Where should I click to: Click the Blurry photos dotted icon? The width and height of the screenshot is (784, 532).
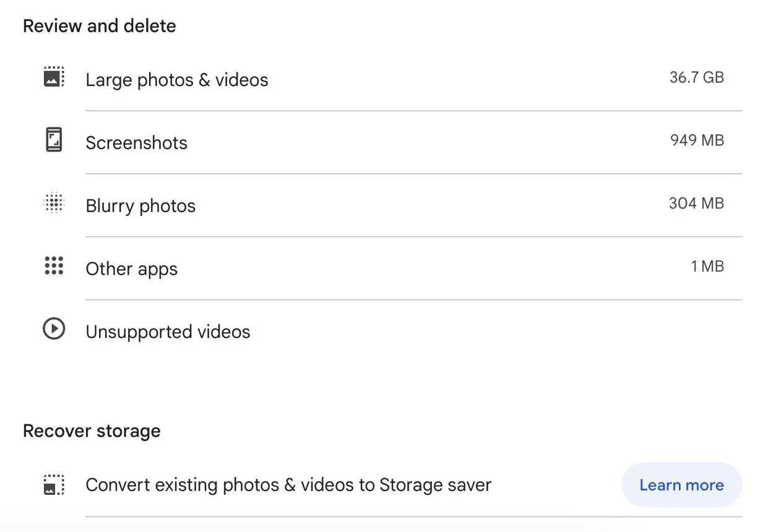pos(54,203)
